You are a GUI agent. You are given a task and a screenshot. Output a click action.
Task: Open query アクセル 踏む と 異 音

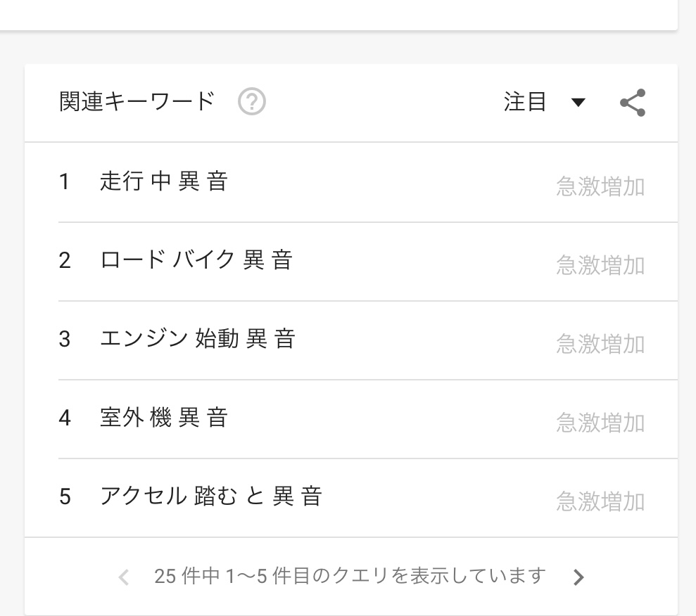pos(211,496)
